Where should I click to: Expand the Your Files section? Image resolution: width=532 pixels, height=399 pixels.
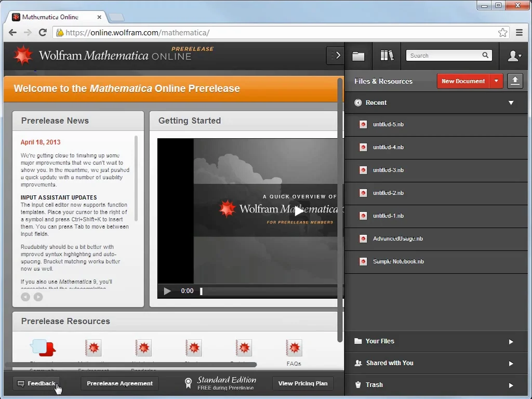tap(511, 341)
